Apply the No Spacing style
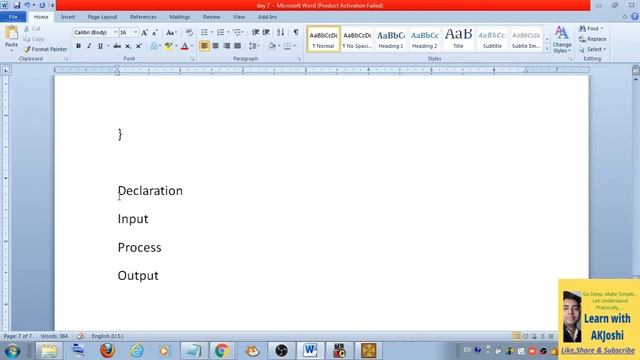This screenshot has height=360, width=640. [x=357, y=39]
